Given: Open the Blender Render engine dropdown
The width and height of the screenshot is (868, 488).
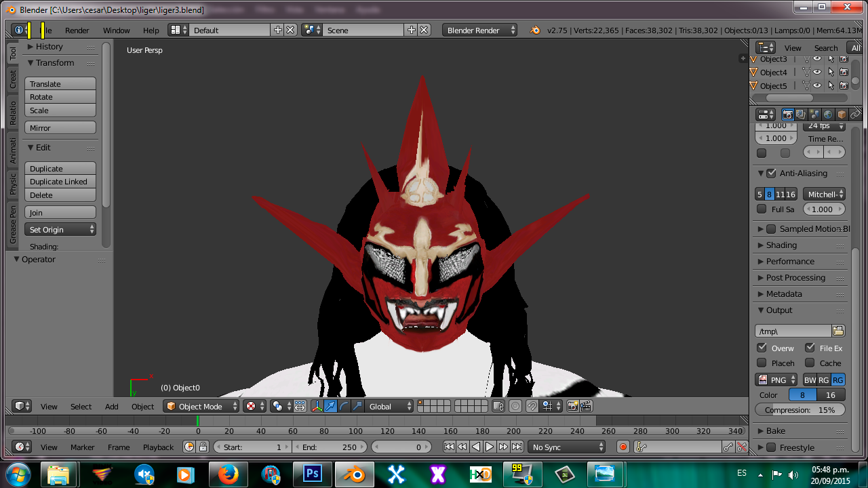Looking at the screenshot, I should (x=480, y=30).
